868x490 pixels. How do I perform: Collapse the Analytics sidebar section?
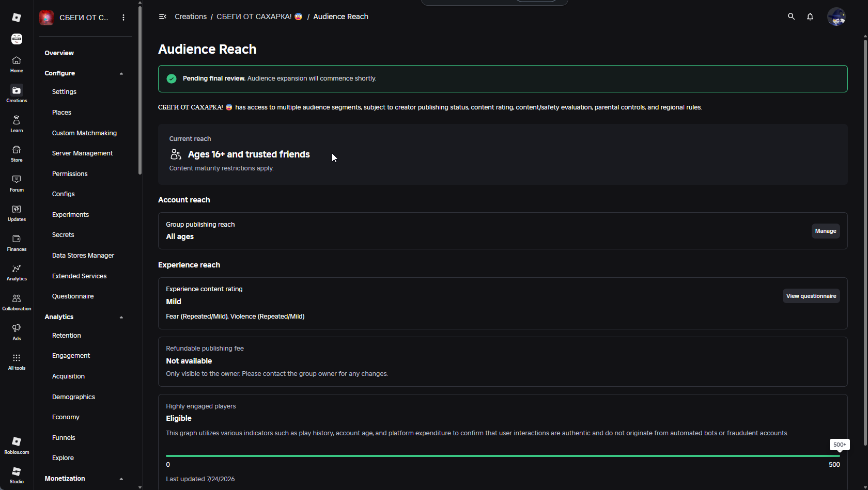point(121,317)
